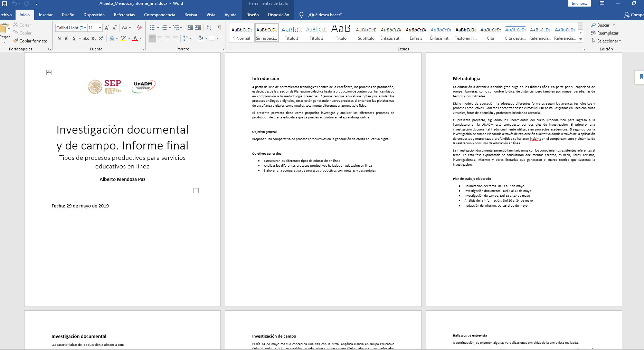The image size is (644, 350).
Task: Apply the Normal style
Action: tap(242, 33)
